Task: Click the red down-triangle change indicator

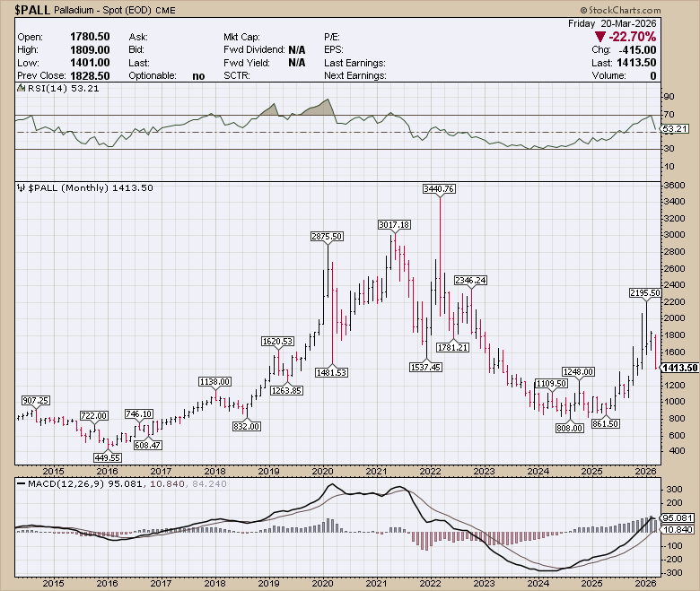Action: click(x=600, y=37)
